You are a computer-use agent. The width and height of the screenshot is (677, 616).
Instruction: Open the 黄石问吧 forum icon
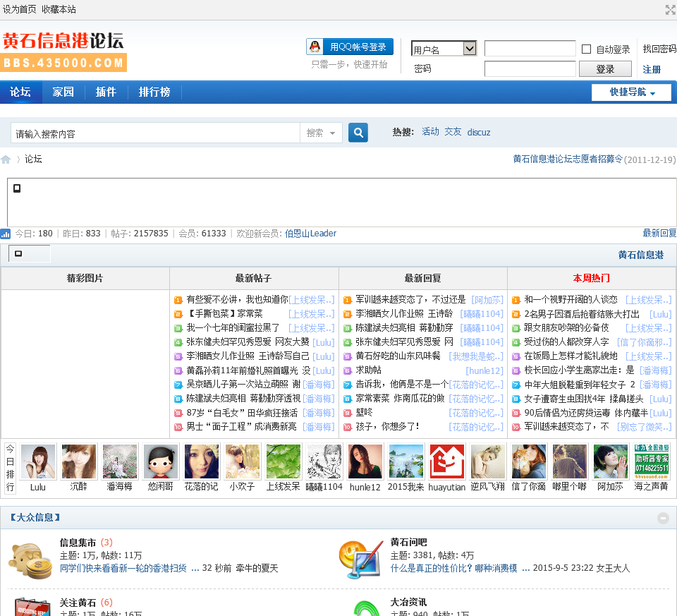[361, 560]
